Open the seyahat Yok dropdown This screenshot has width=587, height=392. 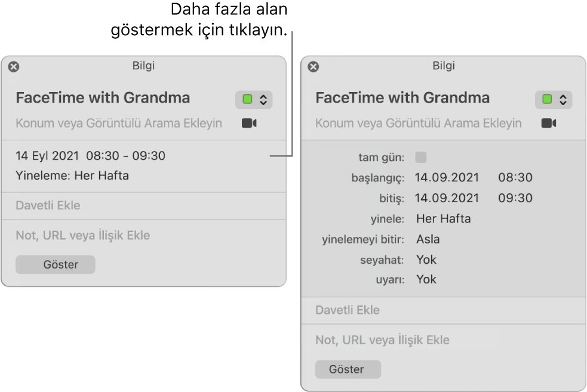427,259
